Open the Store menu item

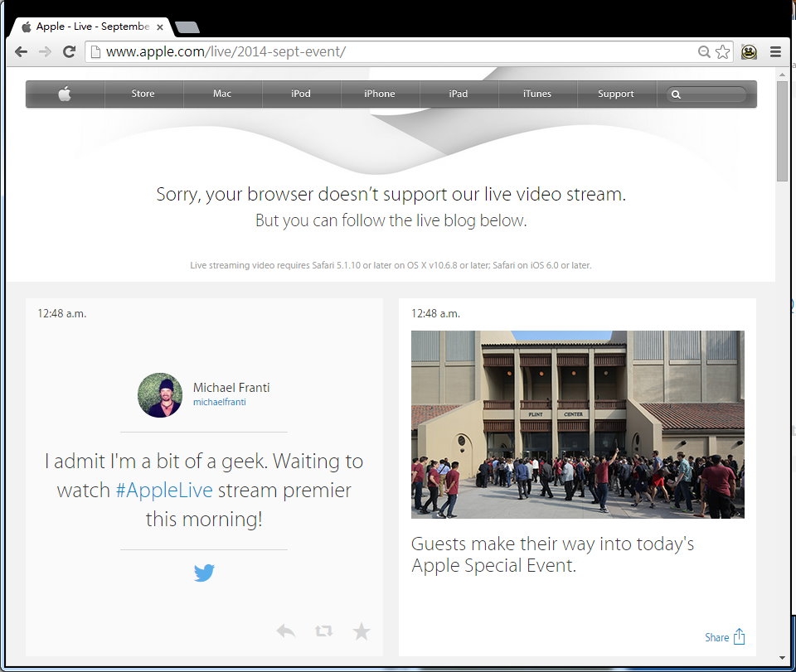coord(143,94)
